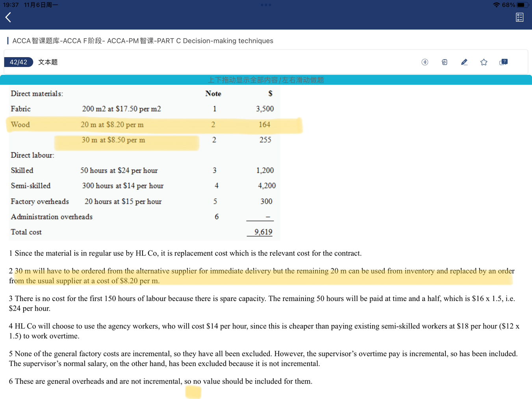Tap the 文本题 question type label
Viewport: 532px width, 399px height.
click(x=48, y=62)
